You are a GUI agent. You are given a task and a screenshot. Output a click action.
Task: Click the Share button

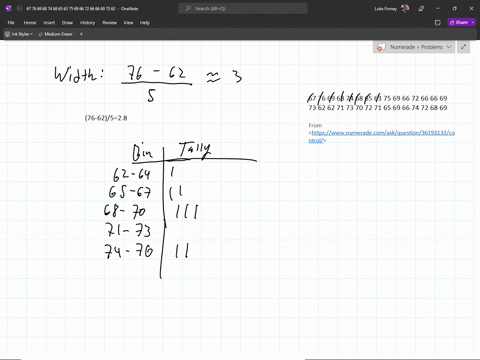click(459, 22)
